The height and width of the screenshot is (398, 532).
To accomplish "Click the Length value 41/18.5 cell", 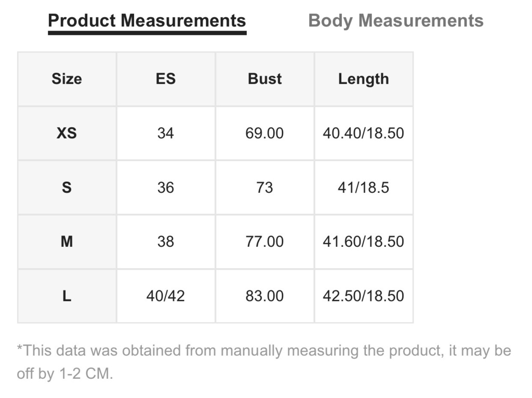I will [x=364, y=187].
